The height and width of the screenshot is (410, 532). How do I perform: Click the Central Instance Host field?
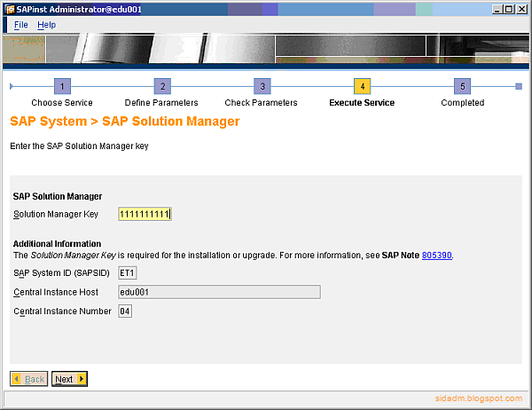pos(219,292)
